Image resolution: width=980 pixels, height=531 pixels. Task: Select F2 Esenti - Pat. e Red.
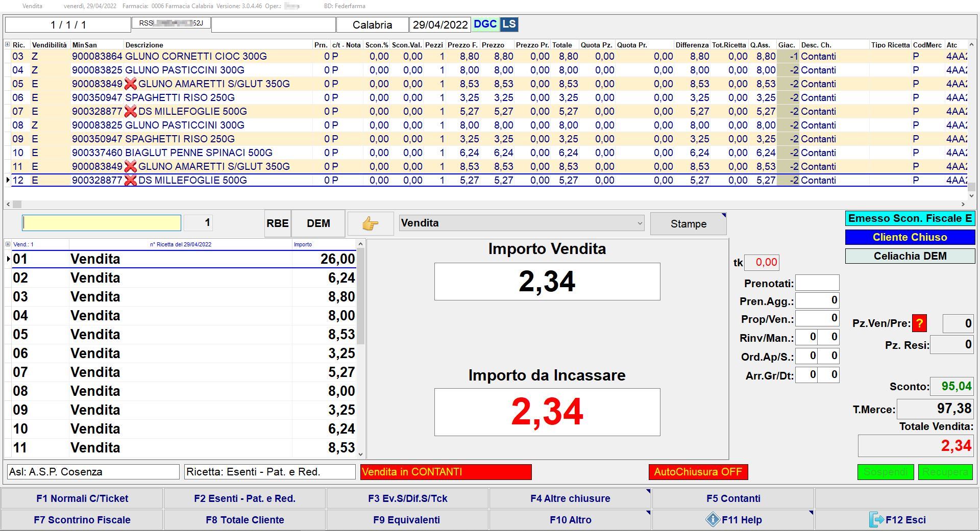tap(244, 498)
